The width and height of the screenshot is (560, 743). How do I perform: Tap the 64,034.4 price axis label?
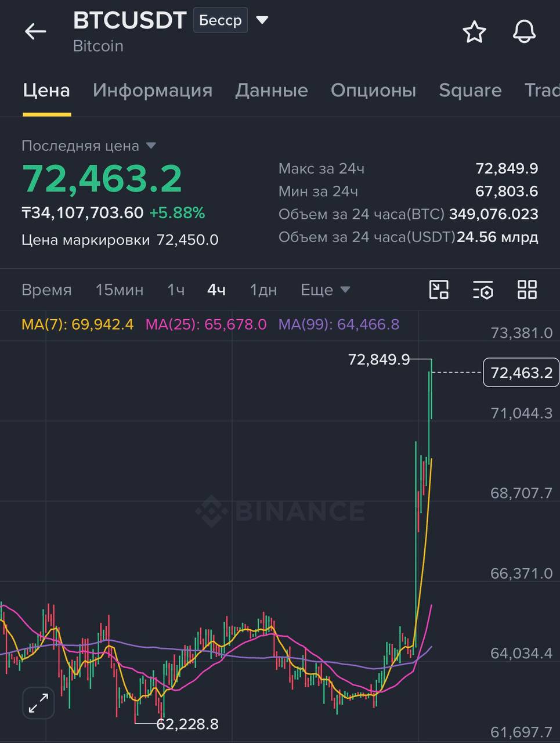(521, 654)
